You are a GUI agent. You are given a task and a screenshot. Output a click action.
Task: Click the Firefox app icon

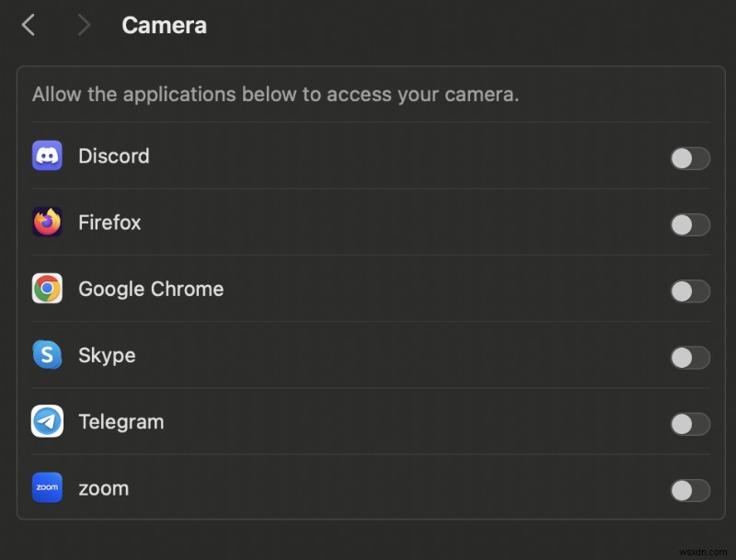coord(47,222)
